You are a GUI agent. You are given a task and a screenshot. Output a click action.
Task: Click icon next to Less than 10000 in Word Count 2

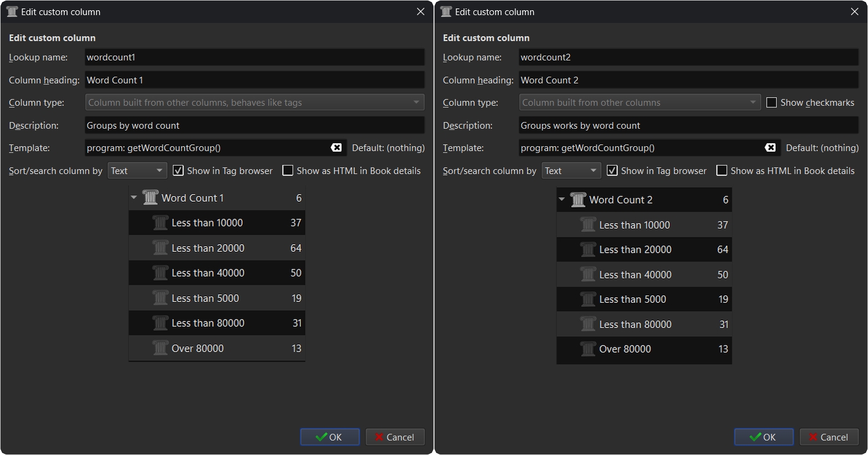pos(588,225)
